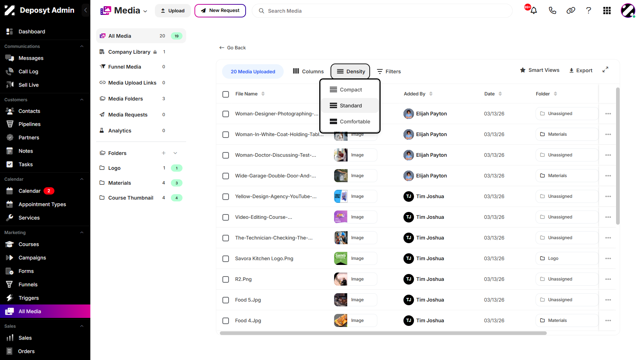Select the Food 4.Jpg row checkbox
644x360 pixels.
coord(226,321)
